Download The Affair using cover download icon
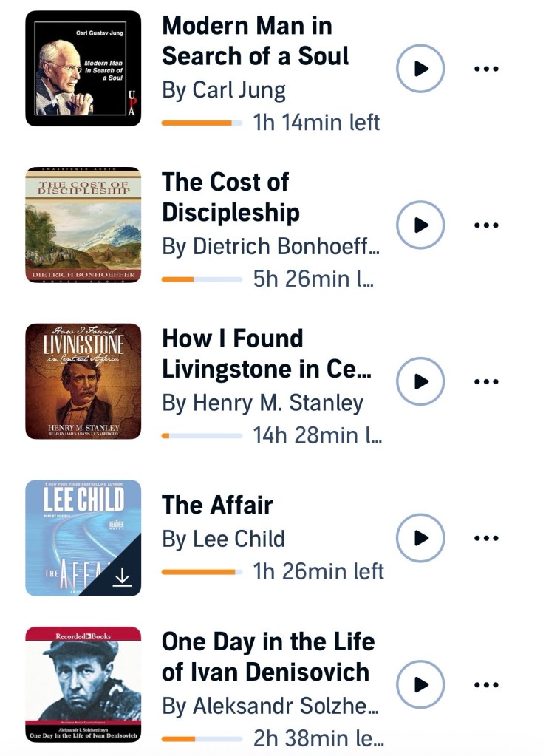 [x=122, y=578]
